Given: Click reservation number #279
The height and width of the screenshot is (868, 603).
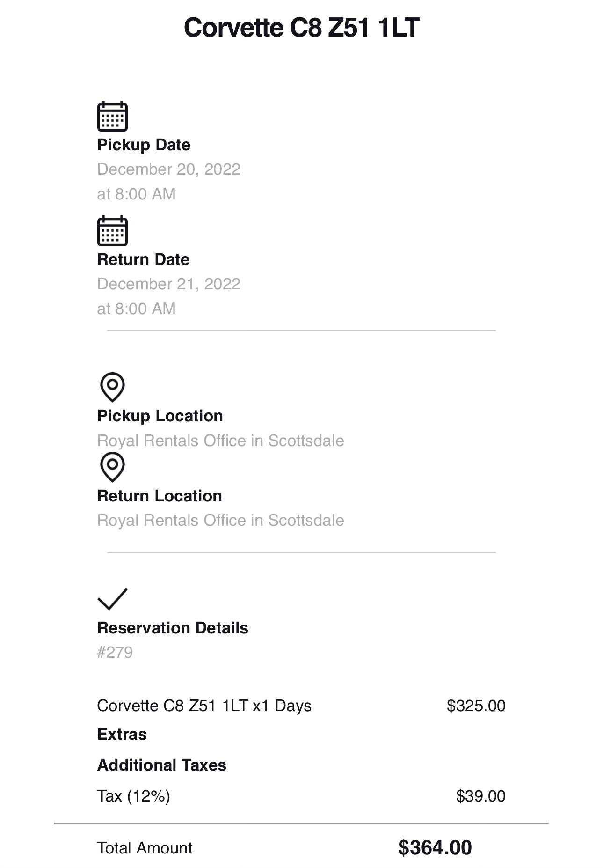Looking at the screenshot, I should point(115,652).
